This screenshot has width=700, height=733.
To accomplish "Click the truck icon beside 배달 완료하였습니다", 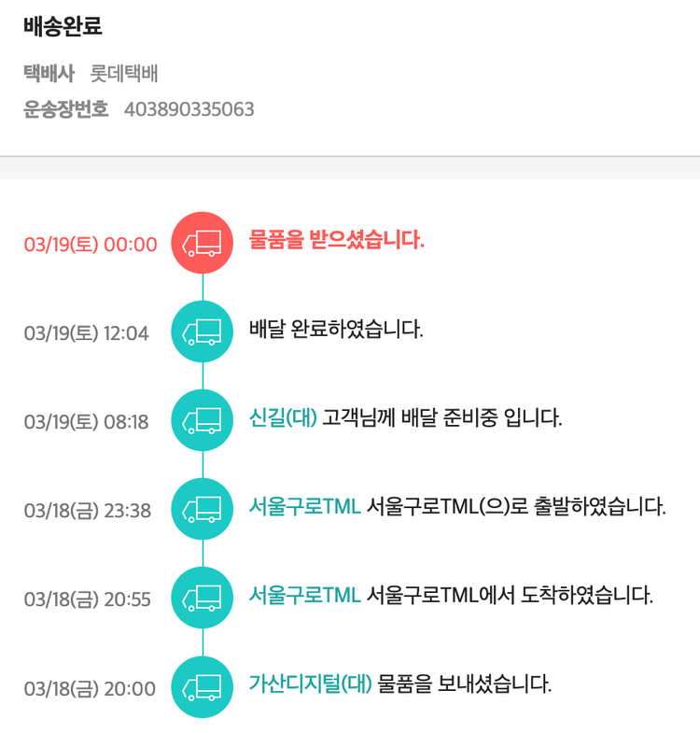I will (203, 331).
